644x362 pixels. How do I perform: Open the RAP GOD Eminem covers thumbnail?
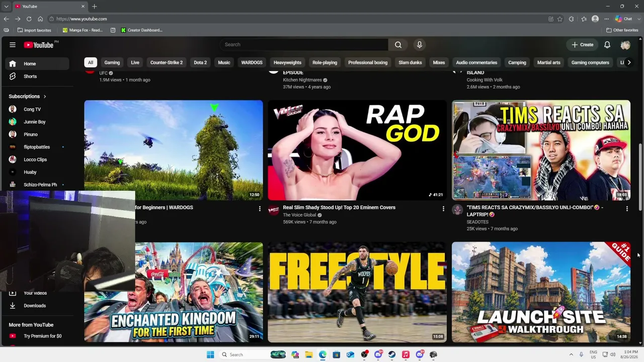[357, 150]
